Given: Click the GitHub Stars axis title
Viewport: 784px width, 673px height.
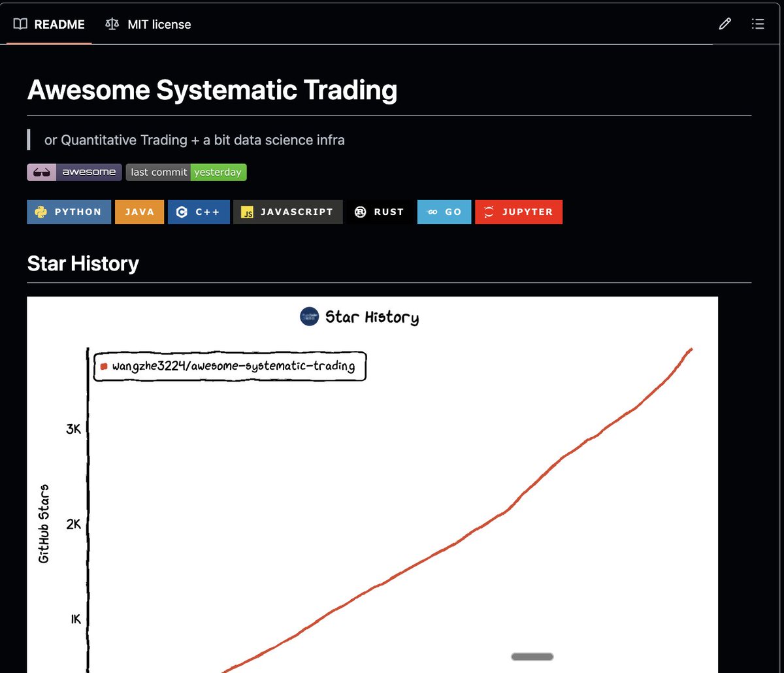Looking at the screenshot, I should [44, 524].
